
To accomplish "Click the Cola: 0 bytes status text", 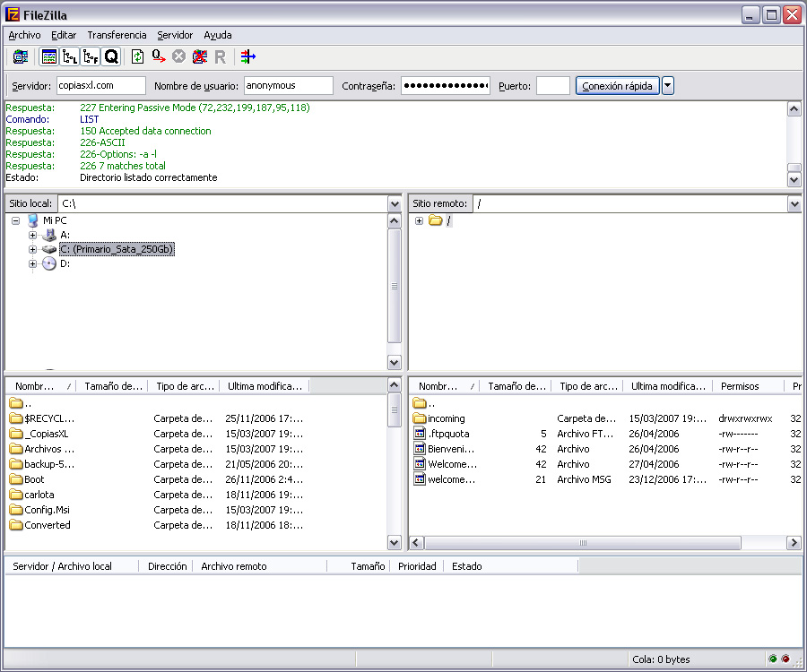I will pos(661,659).
